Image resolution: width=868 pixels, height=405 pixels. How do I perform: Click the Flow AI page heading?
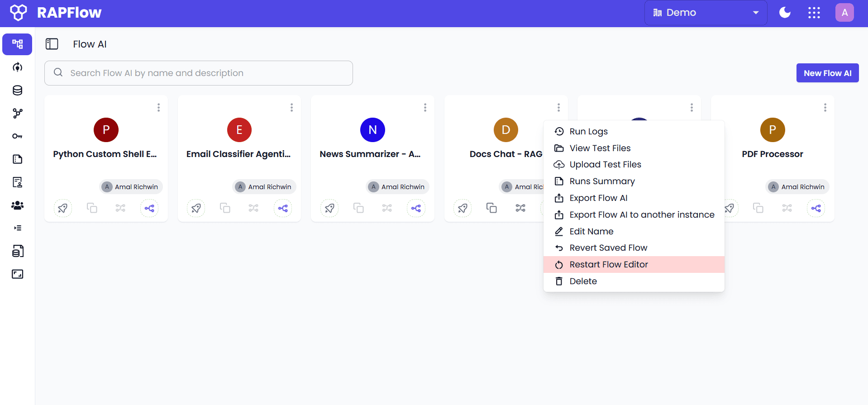coord(90,44)
